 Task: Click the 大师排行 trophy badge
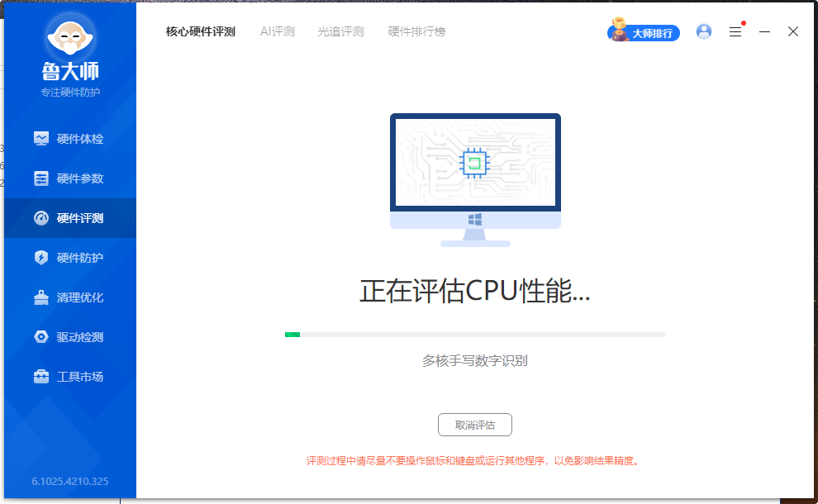[643, 31]
